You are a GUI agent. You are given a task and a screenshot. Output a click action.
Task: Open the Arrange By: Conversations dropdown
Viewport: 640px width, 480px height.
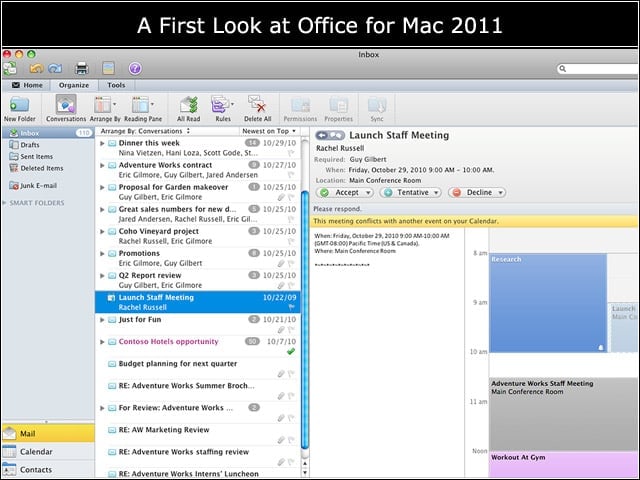[145, 131]
